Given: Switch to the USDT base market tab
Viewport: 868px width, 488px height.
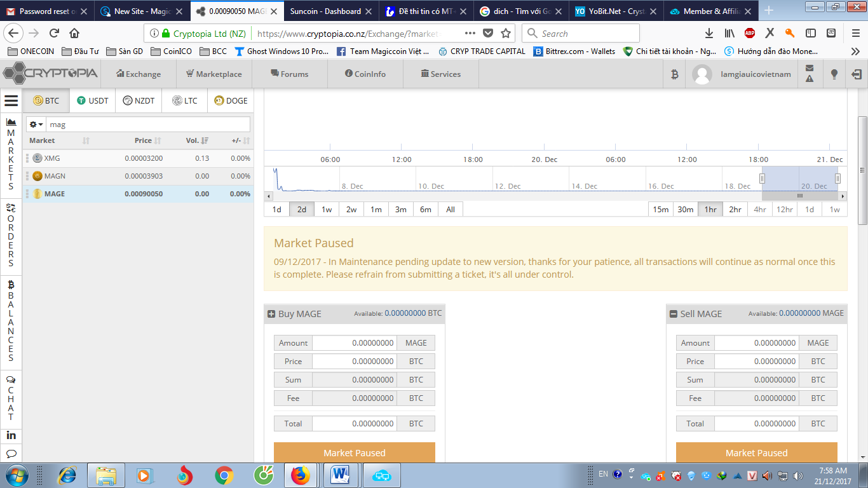Looking at the screenshot, I should tap(93, 100).
